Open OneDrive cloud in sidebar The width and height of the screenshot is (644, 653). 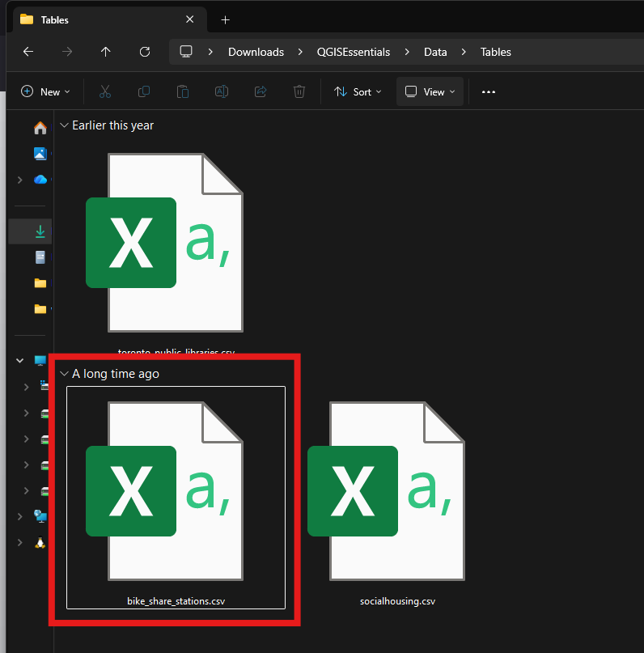40,180
